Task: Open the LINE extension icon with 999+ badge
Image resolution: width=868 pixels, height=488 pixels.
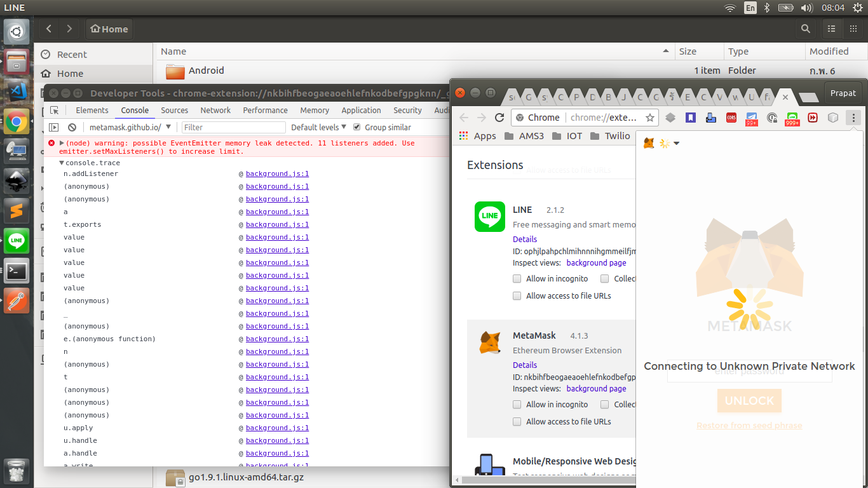Action: click(x=792, y=118)
